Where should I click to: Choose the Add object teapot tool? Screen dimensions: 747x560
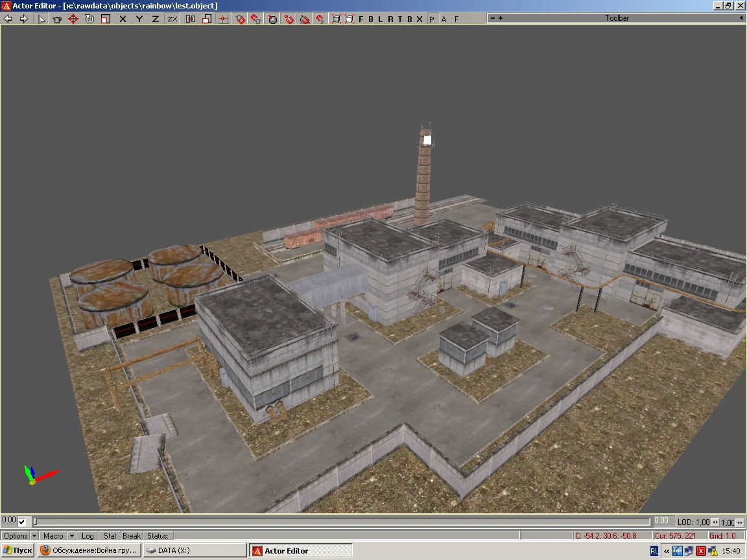(x=57, y=19)
